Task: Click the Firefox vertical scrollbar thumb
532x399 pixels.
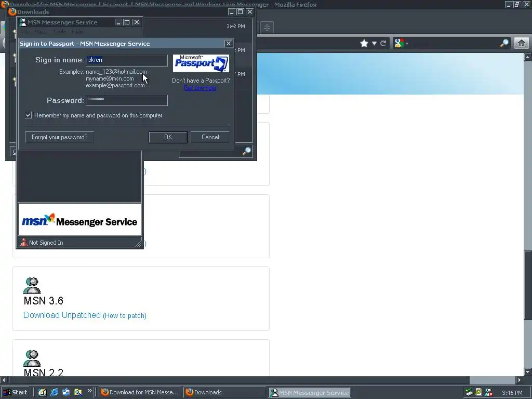Action: [x=528, y=285]
